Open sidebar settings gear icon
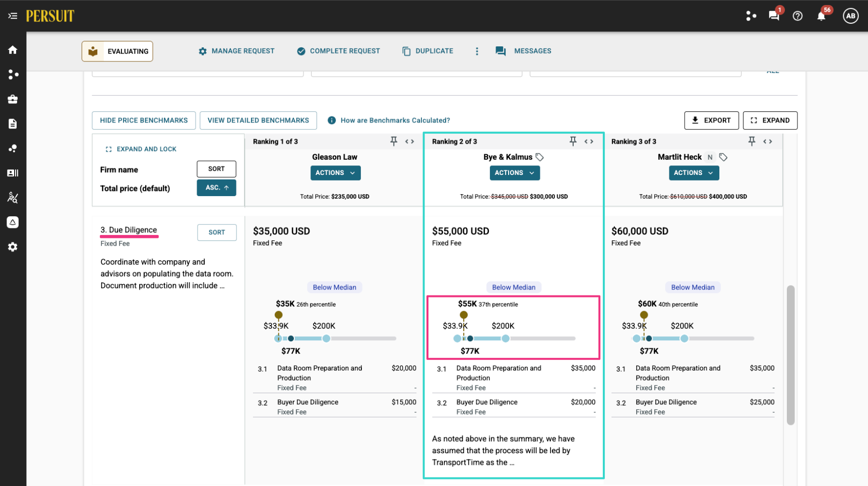 coord(13,247)
